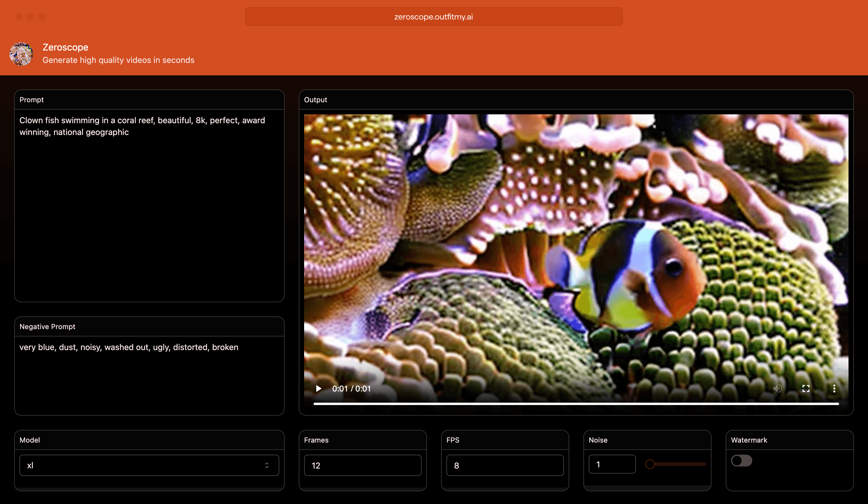The image size is (868, 504).
Task: Click the speaker icon in the player
Action: (x=777, y=388)
